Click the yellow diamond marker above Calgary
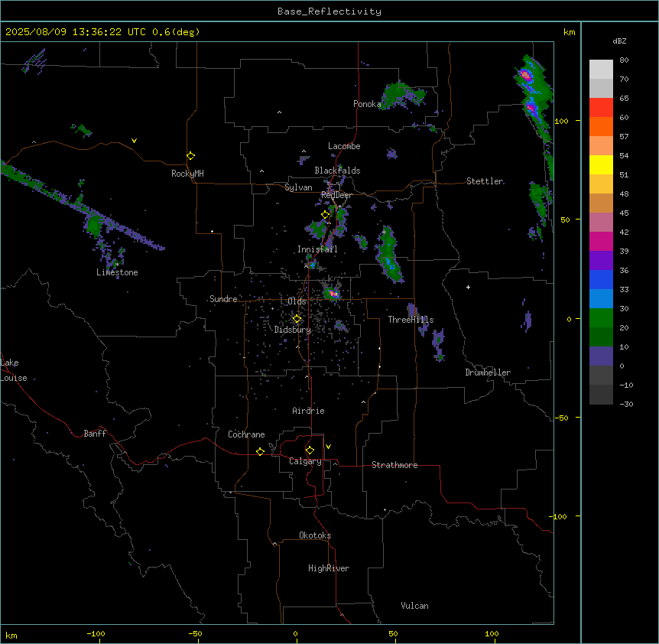The height and width of the screenshot is (644, 659). (310, 450)
